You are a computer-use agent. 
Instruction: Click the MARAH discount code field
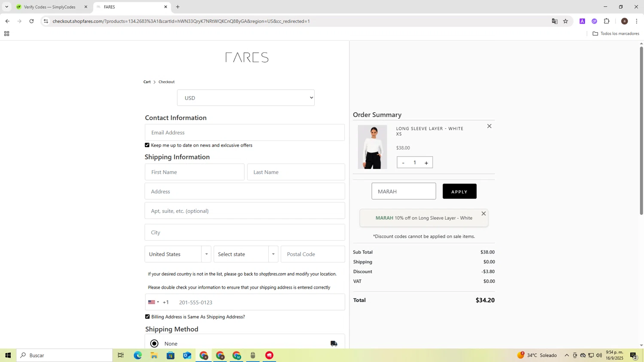pos(404,191)
